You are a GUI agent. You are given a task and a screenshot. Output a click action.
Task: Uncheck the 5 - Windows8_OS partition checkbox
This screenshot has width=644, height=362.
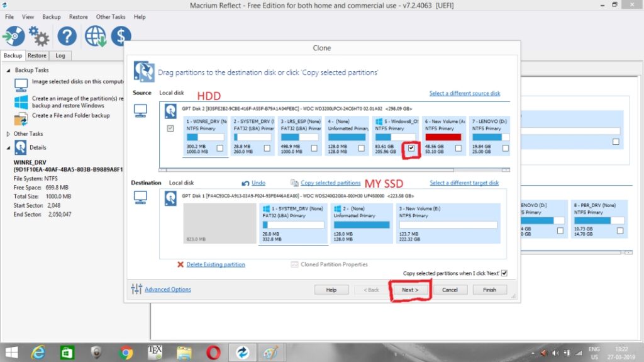[x=411, y=148]
